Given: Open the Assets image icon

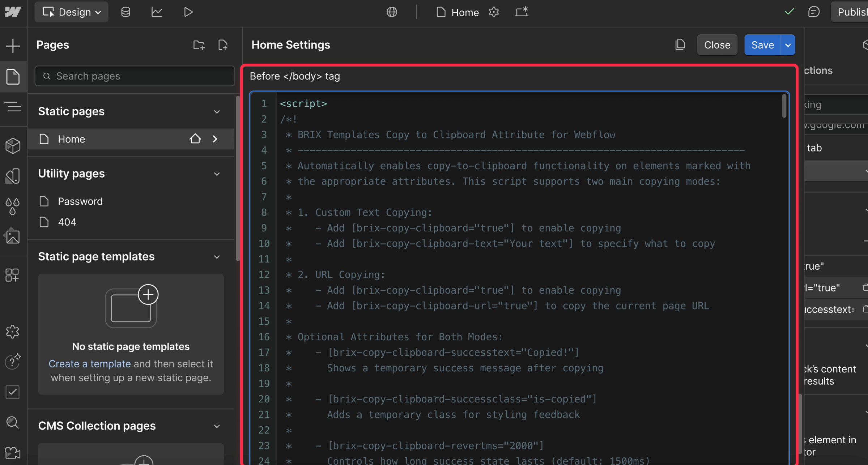Looking at the screenshot, I should (x=13, y=237).
